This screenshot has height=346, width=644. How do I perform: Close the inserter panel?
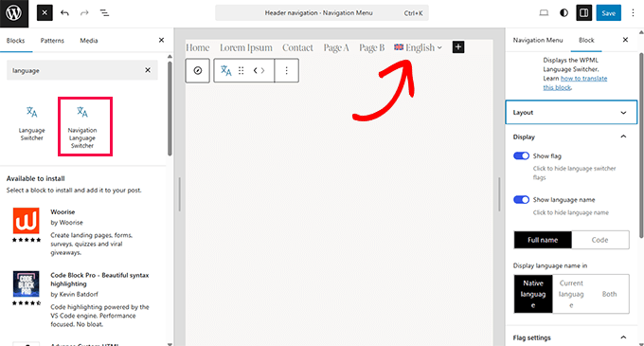161,40
